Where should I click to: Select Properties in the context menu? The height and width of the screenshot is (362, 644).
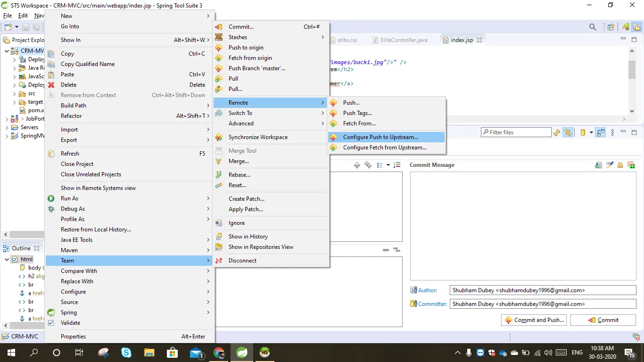click(130, 337)
